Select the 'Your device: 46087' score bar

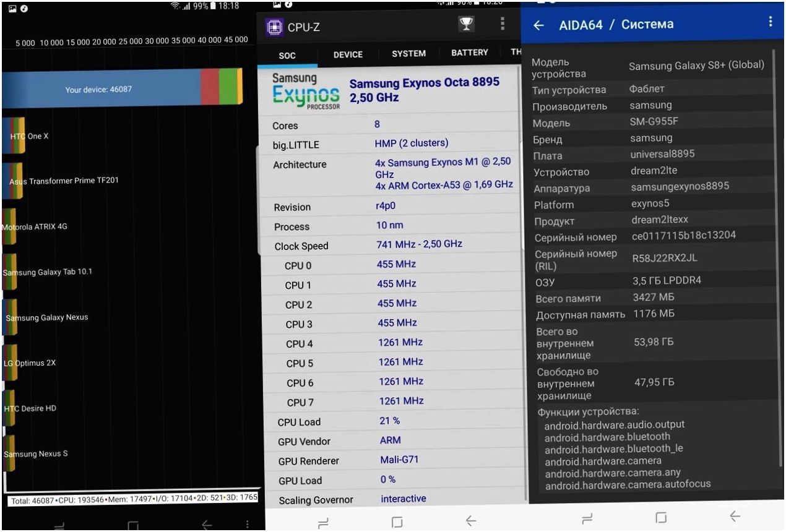click(122, 89)
